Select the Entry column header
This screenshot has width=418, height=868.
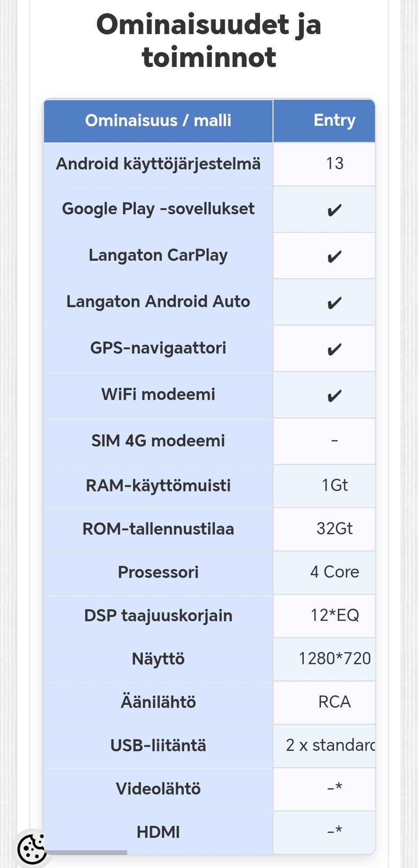tap(334, 120)
